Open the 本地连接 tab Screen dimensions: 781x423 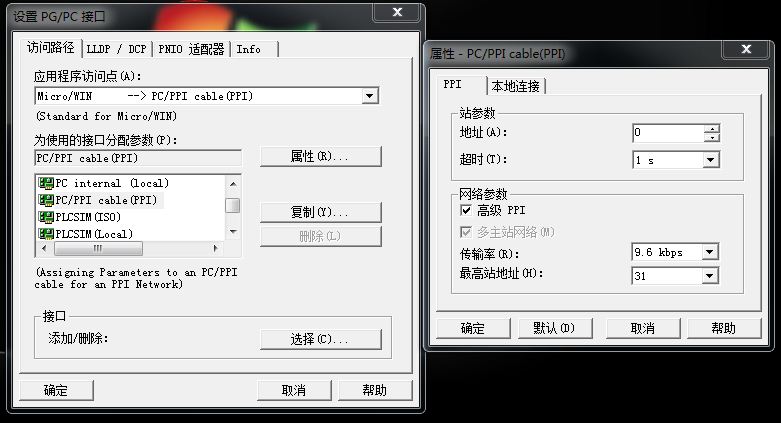click(516, 86)
